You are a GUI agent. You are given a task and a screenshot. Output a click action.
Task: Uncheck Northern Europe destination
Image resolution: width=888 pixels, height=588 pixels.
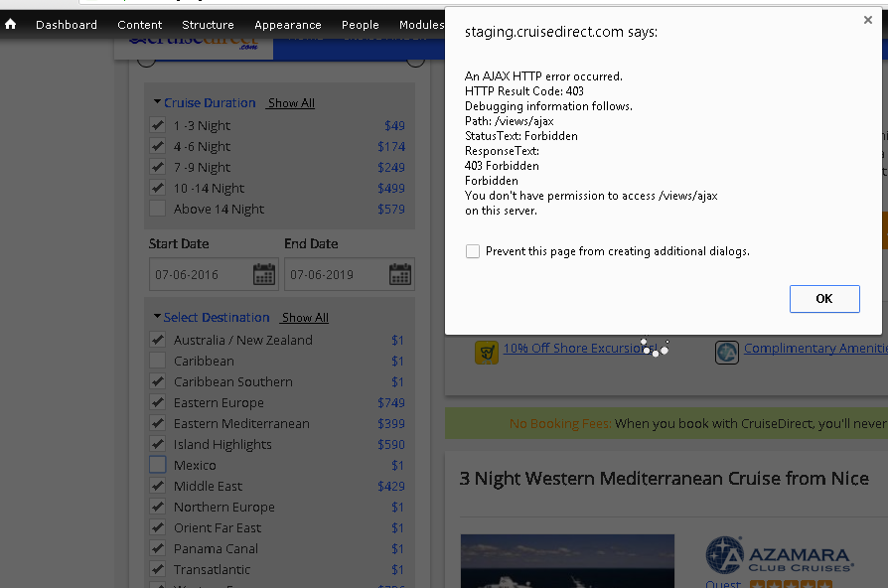(158, 507)
